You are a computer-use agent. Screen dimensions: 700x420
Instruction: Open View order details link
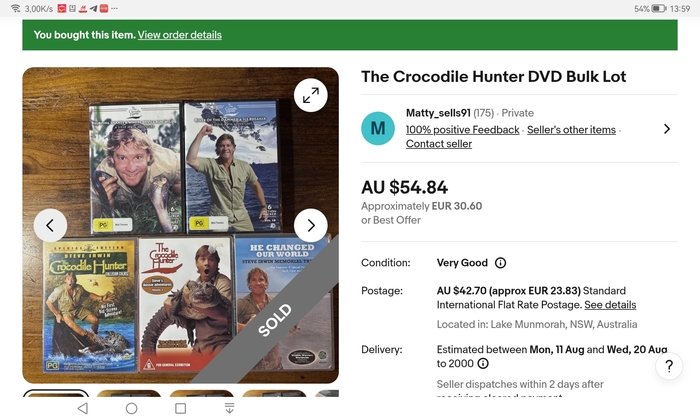179,35
